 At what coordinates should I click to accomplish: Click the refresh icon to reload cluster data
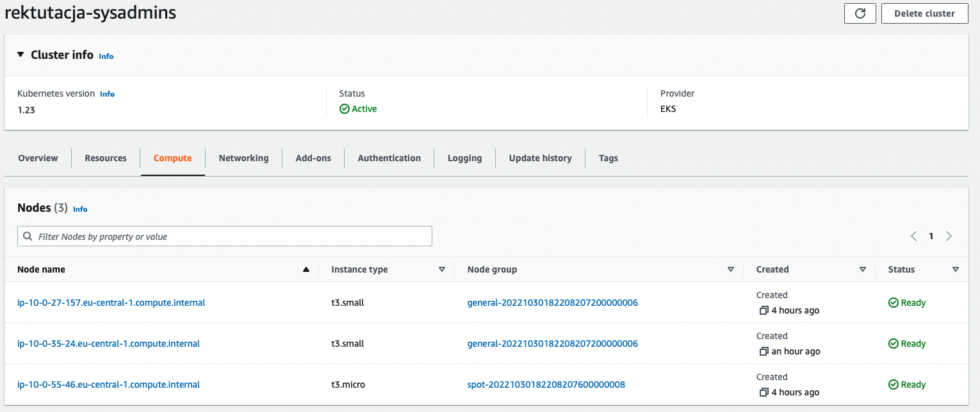coord(860,13)
